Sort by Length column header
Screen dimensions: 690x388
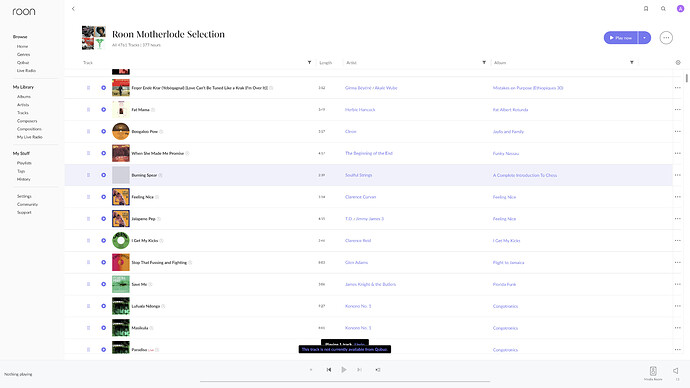tap(326, 62)
